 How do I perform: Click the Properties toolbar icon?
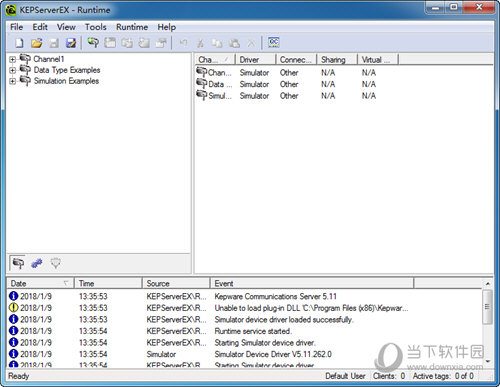coord(161,43)
